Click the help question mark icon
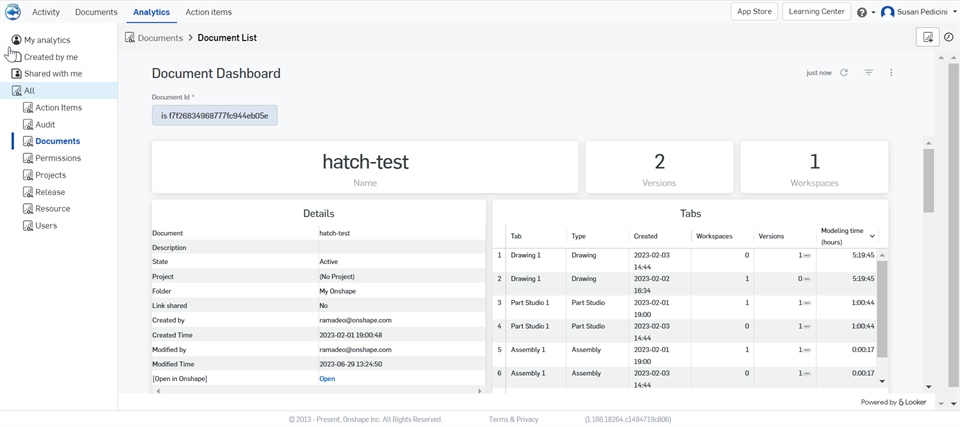The height and width of the screenshot is (427, 960). (862, 12)
